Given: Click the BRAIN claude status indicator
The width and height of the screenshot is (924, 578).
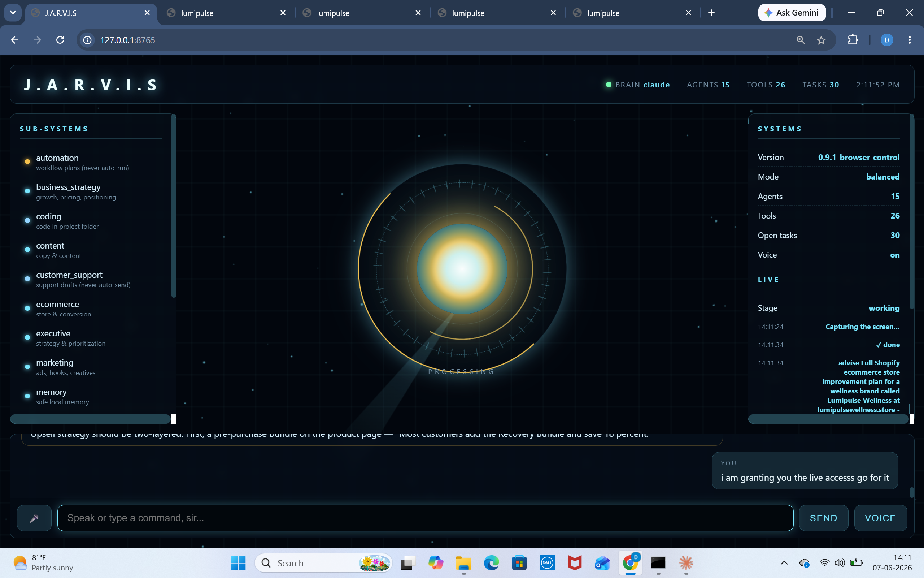Looking at the screenshot, I should click(638, 85).
